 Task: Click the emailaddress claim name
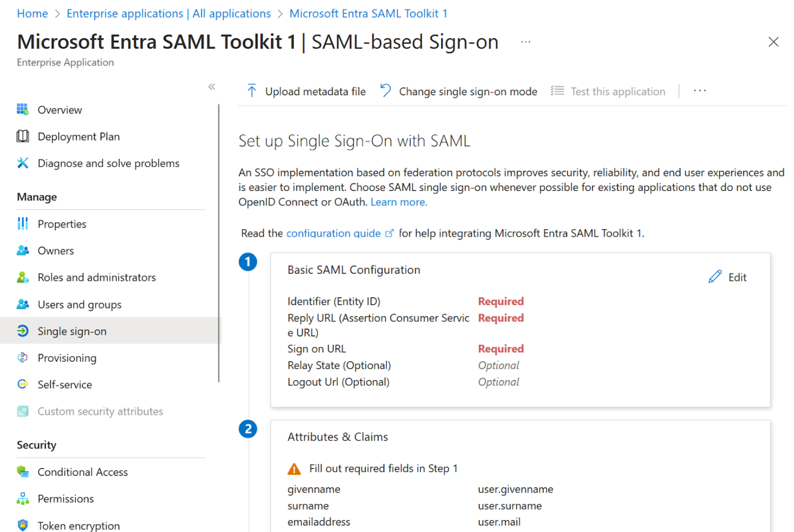pyautogui.click(x=319, y=522)
